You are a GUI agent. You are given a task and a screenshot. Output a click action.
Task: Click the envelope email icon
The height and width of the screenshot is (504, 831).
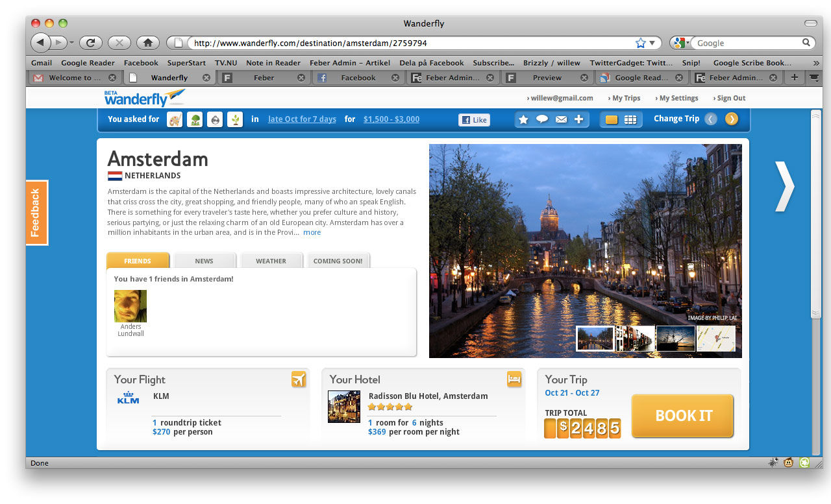coord(561,119)
